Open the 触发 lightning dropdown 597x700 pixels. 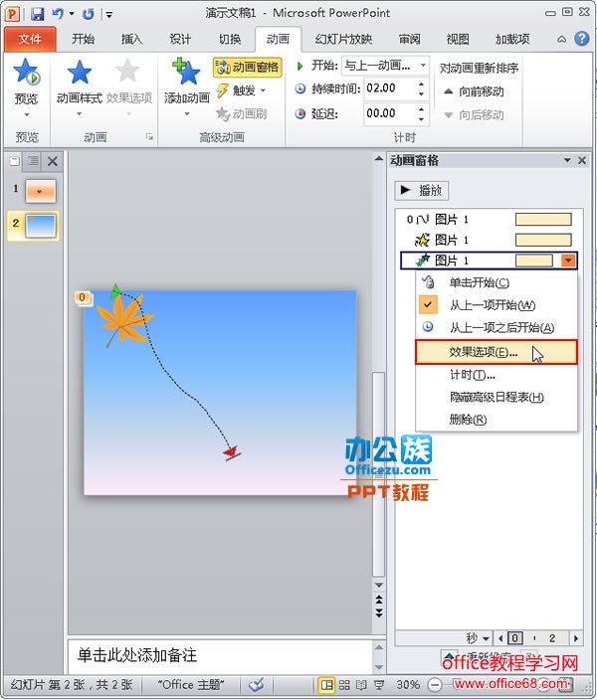[x=242, y=90]
